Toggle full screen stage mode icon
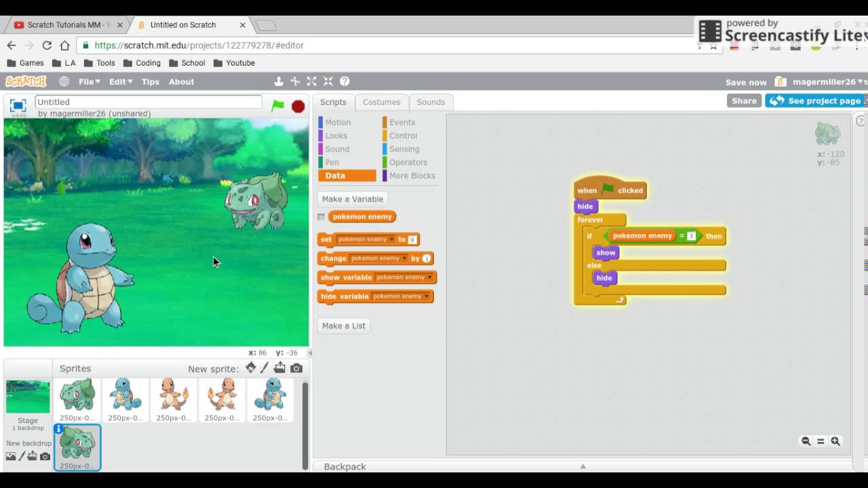The height and width of the screenshot is (488, 868). [18, 105]
